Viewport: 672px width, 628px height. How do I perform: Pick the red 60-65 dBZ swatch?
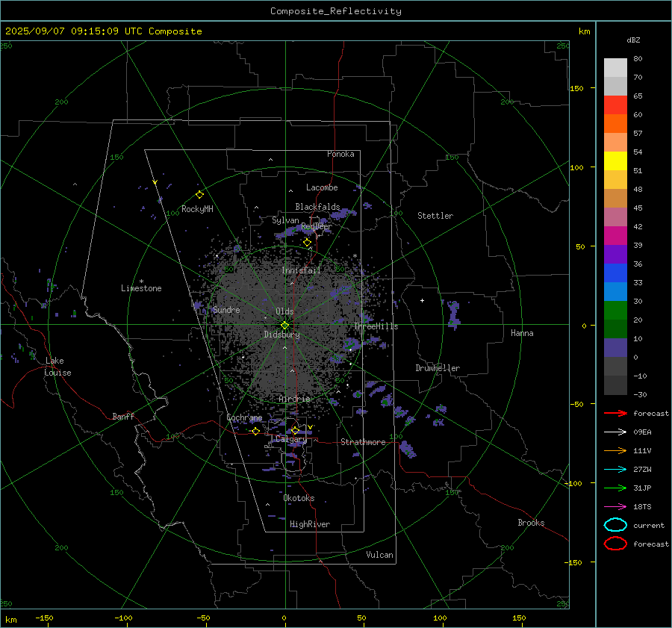click(615, 105)
